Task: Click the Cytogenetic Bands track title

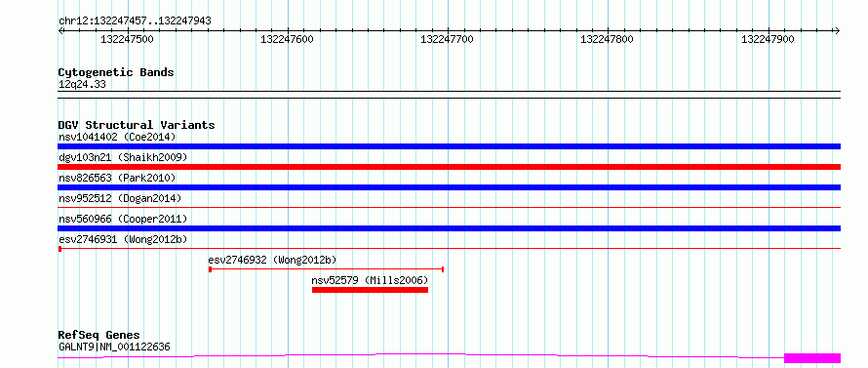Action: tap(116, 72)
